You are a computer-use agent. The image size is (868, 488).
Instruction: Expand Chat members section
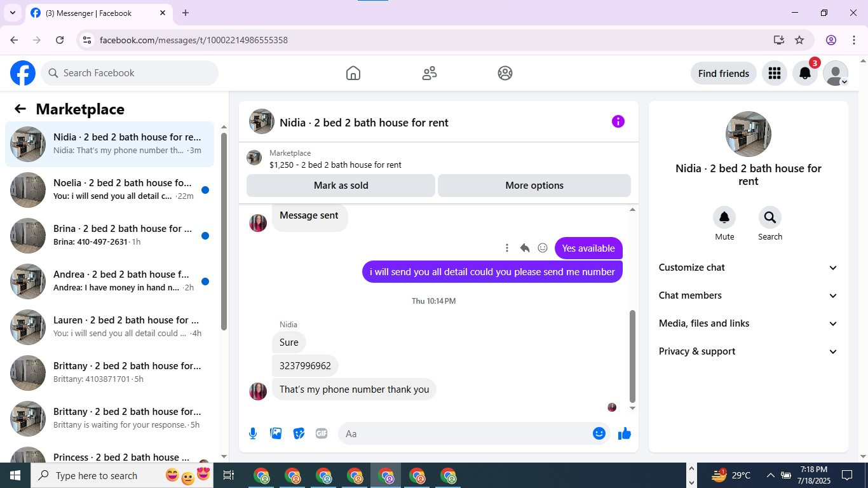click(x=749, y=295)
